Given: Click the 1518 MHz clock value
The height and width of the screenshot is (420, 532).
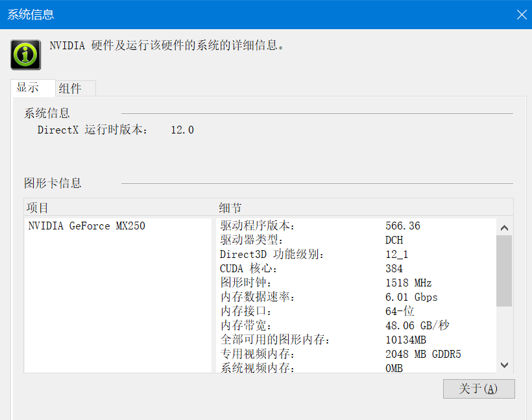Looking at the screenshot, I should (408, 283).
